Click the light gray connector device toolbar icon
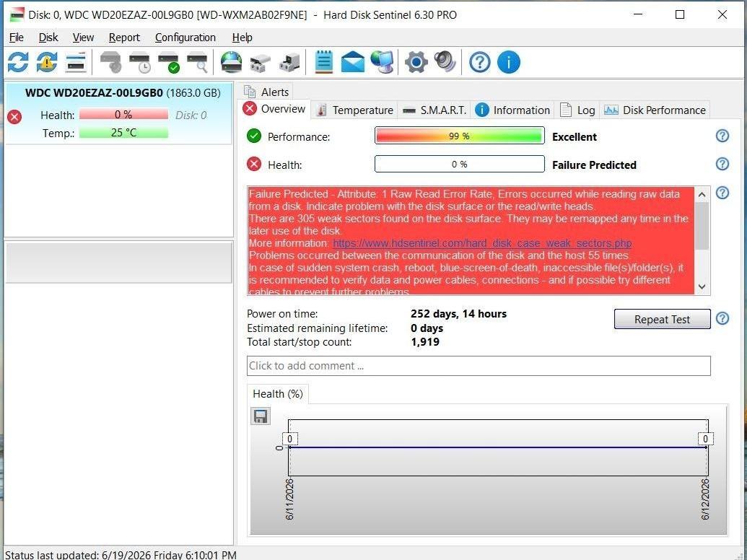 click(x=260, y=62)
